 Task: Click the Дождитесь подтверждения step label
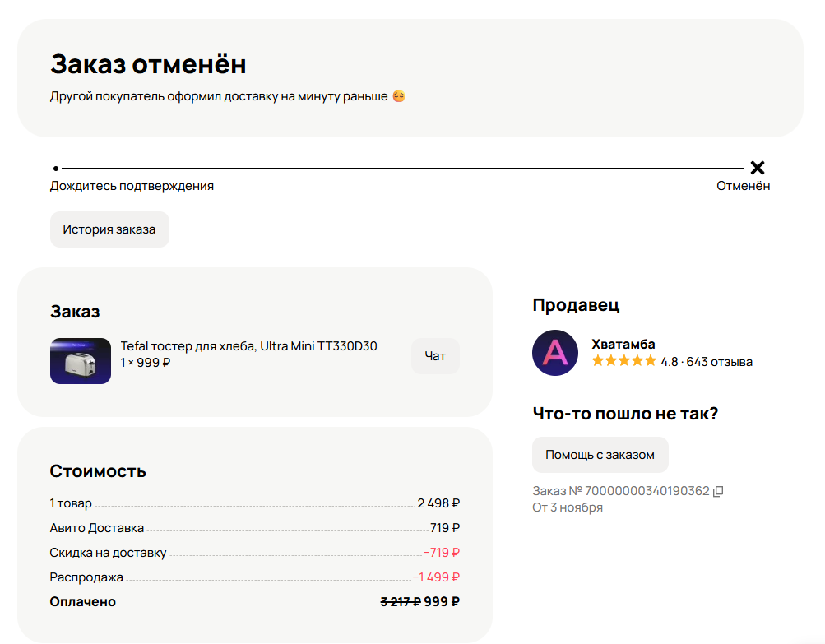(x=132, y=186)
